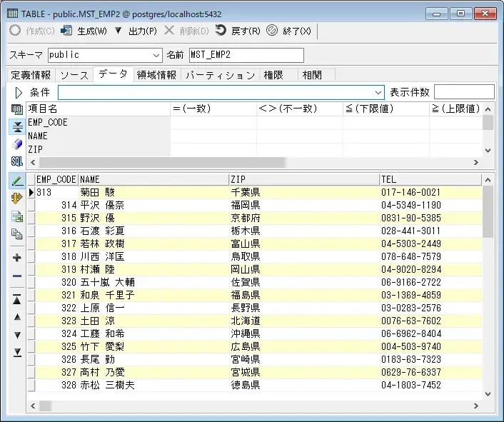The image size is (504, 422).
Task: Click the 表示件数 input field
Action: (463, 92)
